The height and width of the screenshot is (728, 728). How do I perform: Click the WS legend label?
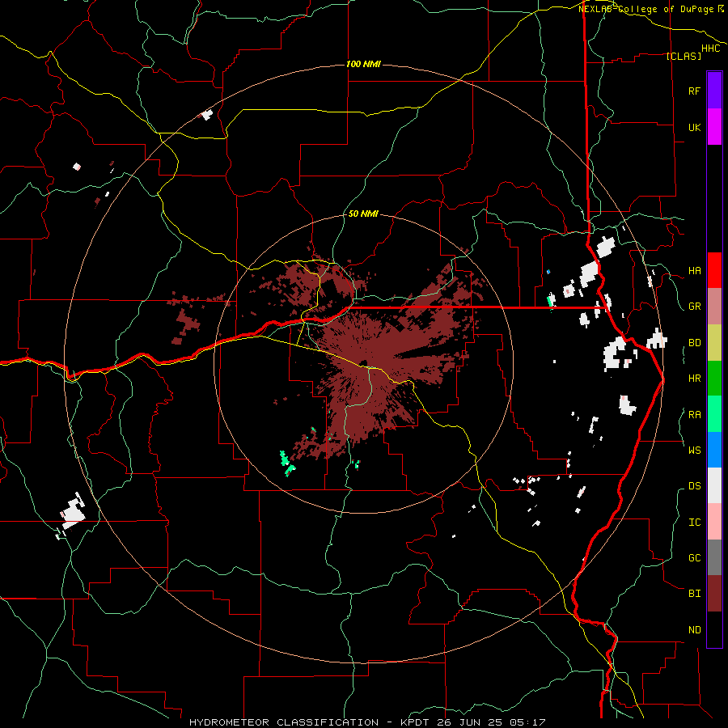tap(694, 450)
